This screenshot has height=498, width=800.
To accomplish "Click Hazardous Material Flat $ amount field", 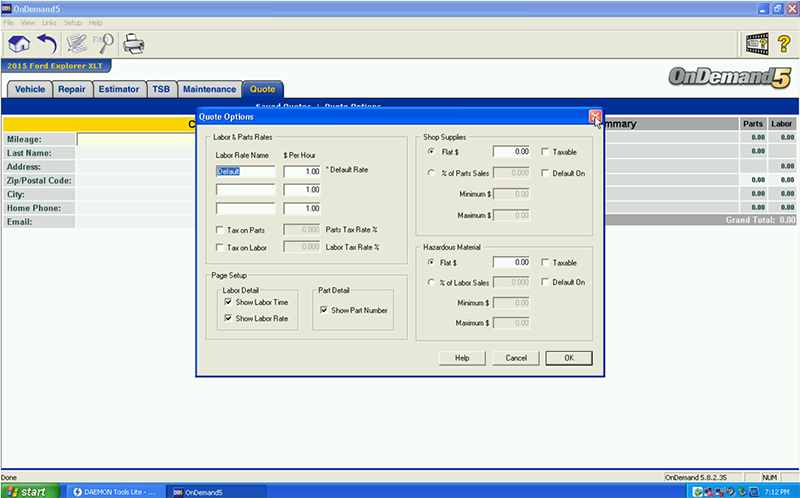I will tap(512, 262).
